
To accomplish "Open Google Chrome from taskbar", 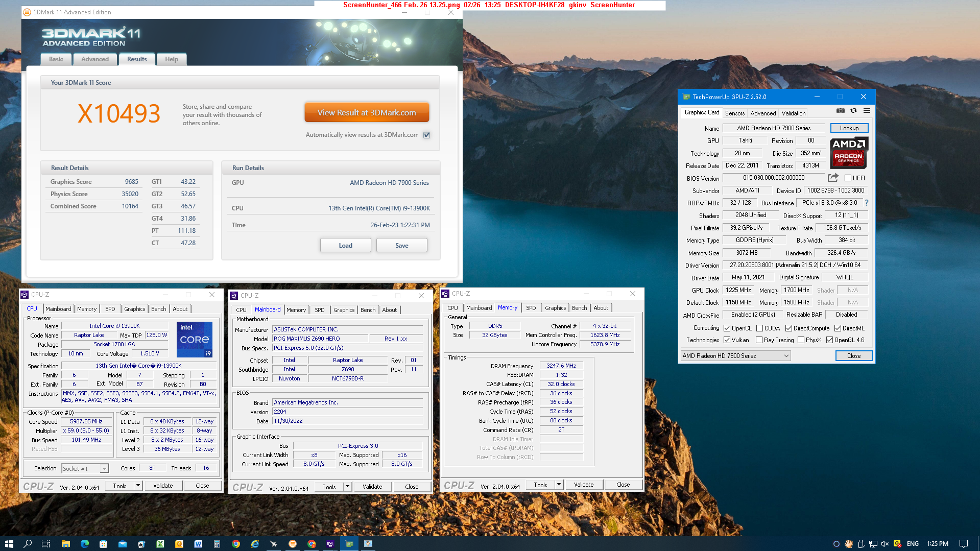I will click(236, 543).
